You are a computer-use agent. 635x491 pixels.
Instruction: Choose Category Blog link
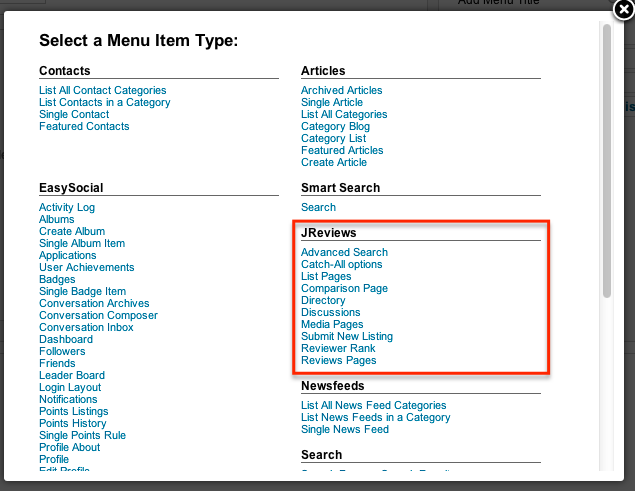(x=335, y=126)
